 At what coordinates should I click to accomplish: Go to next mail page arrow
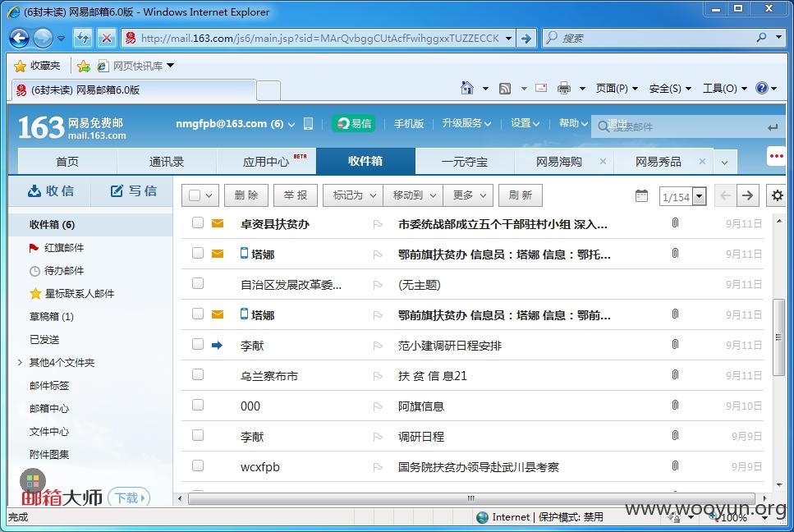(747, 195)
